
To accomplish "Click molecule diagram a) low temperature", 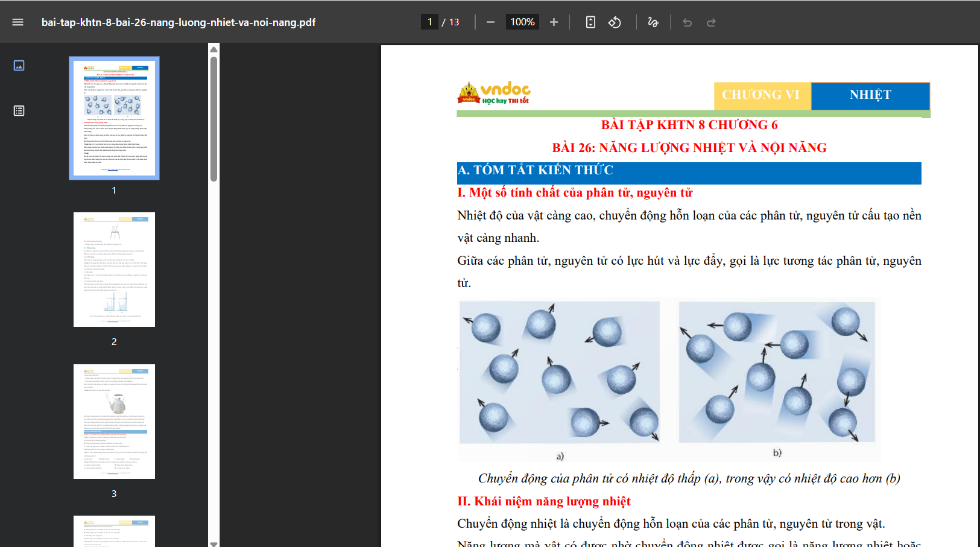I will click(560, 373).
